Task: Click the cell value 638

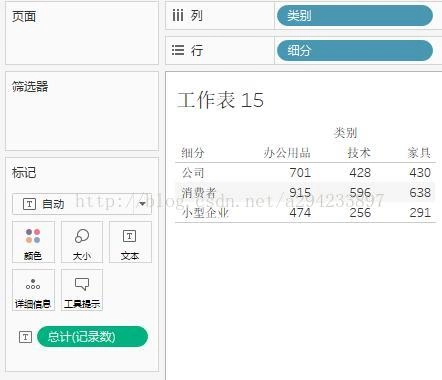Action: (x=420, y=193)
